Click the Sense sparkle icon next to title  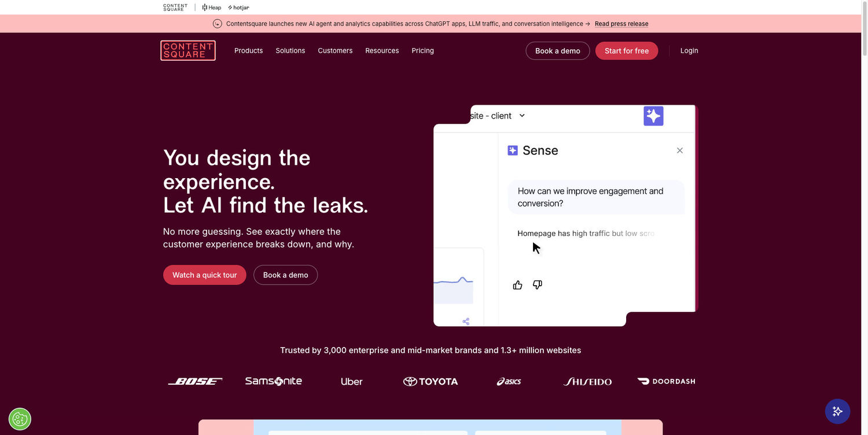pyautogui.click(x=513, y=150)
